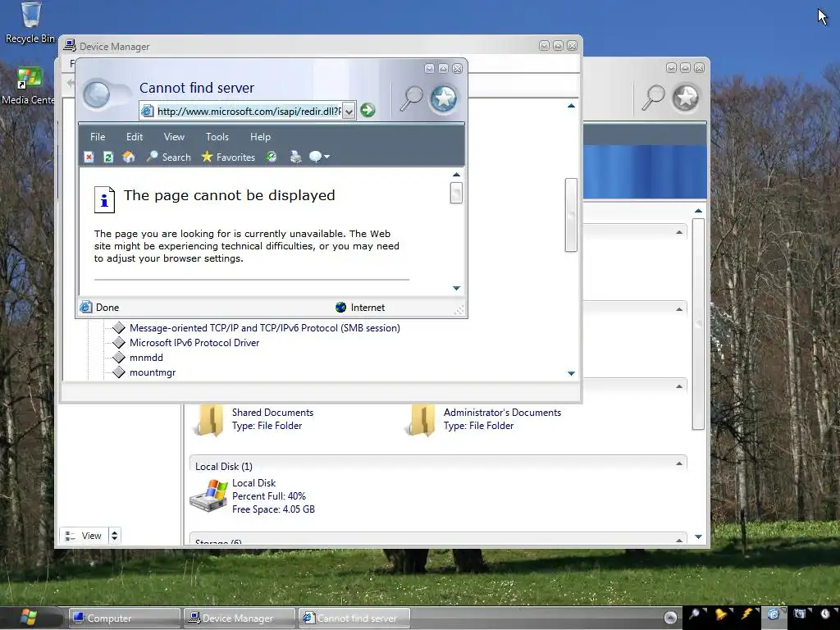Click Device Manager scrollbar up arrow

tap(571, 106)
